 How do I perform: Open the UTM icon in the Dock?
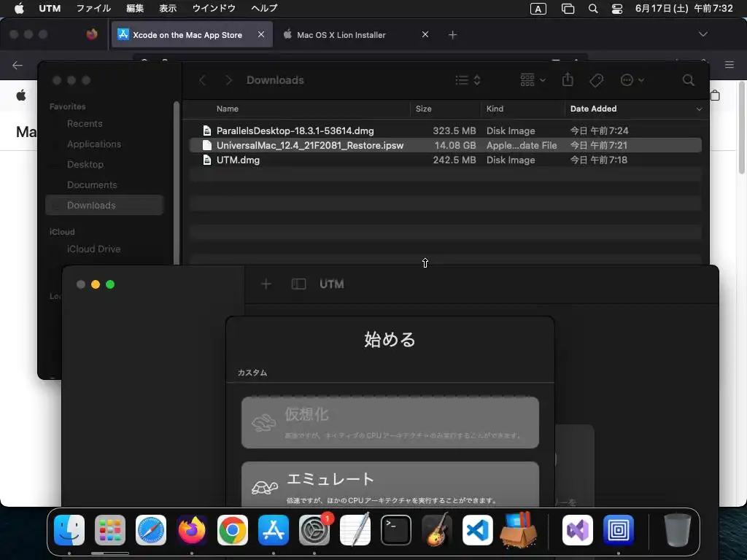tap(619, 529)
